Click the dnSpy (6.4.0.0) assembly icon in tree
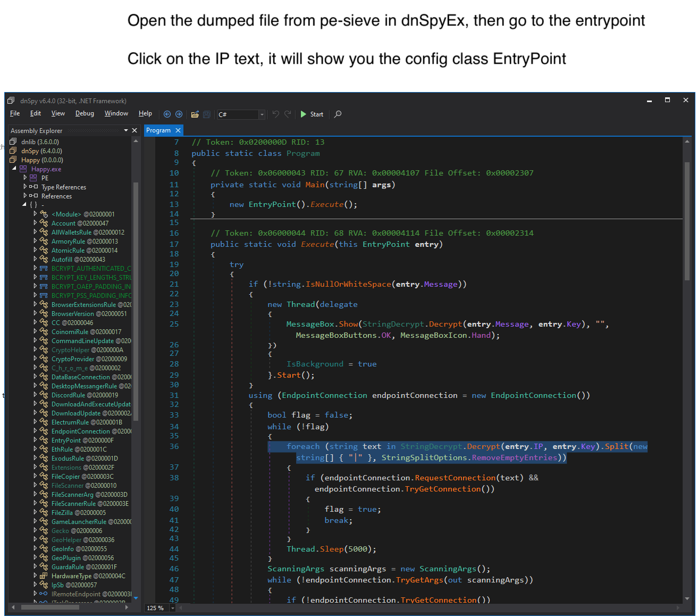 click(13, 151)
